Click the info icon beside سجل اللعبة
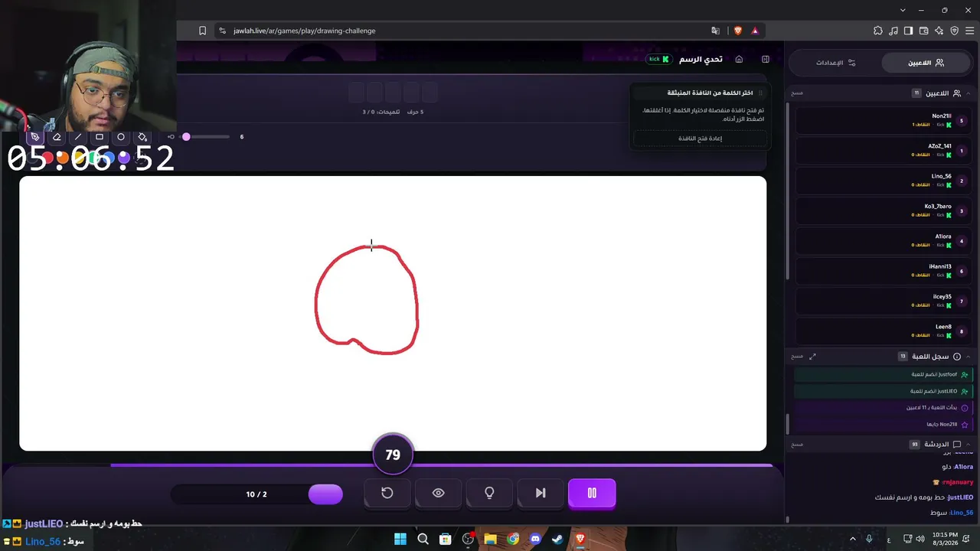 point(957,357)
